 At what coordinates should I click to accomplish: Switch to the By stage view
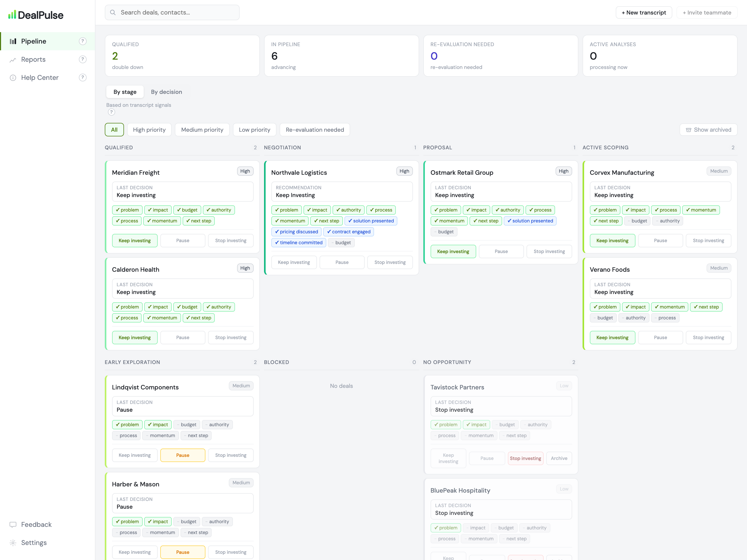pyautogui.click(x=125, y=92)
